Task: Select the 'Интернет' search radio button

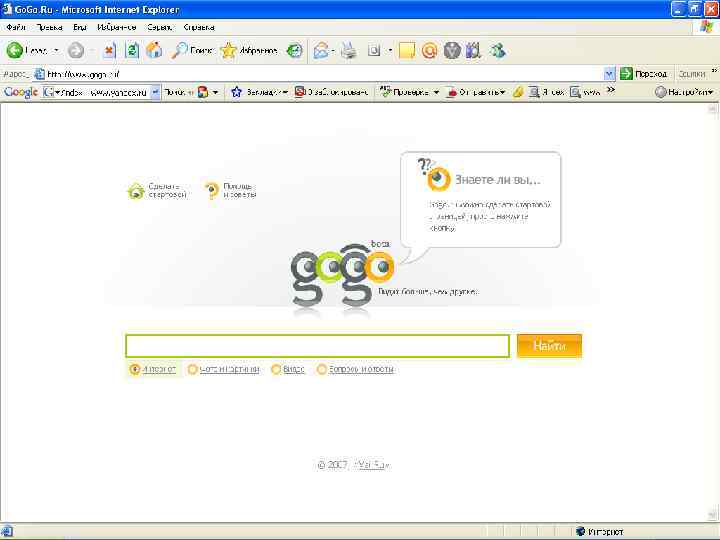Action: [x=135, y=369]
